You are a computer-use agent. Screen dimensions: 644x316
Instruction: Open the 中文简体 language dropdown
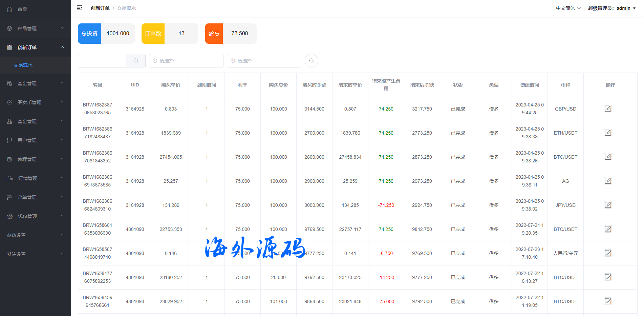point(568,8)
